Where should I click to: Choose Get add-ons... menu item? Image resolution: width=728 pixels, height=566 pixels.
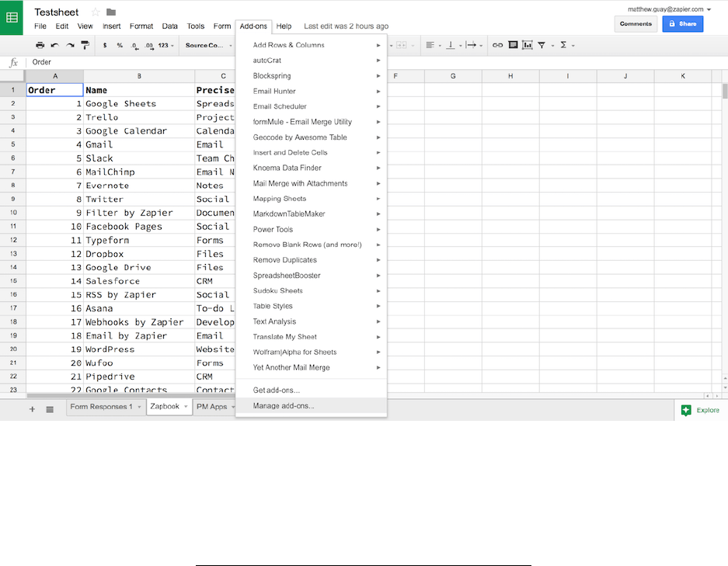pyautogui.click(x=311, y=391)
